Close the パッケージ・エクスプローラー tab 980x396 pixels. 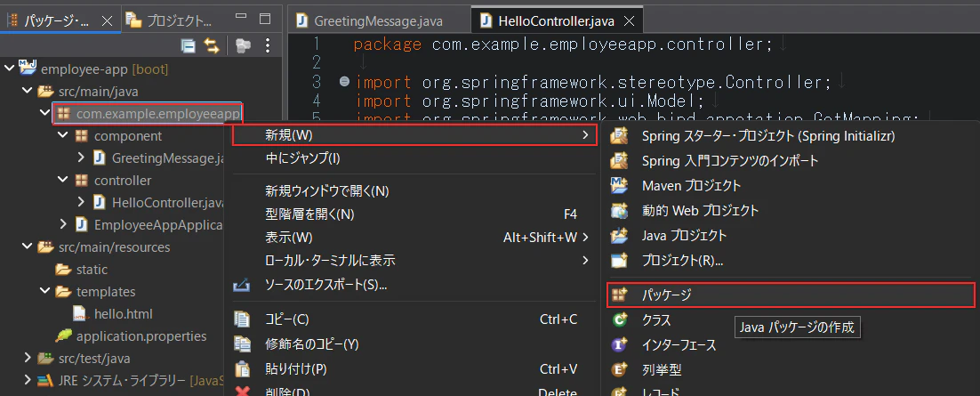tap(107, 20)
